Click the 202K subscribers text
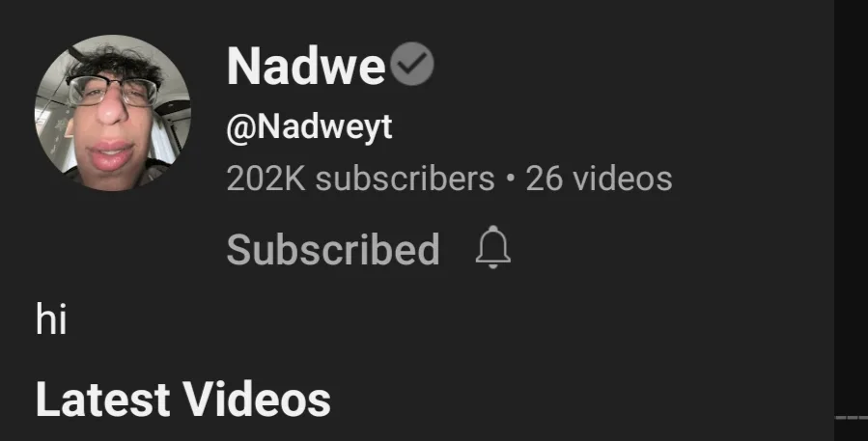This screenshot has width=868, height=441. click(x=360, y=179)
